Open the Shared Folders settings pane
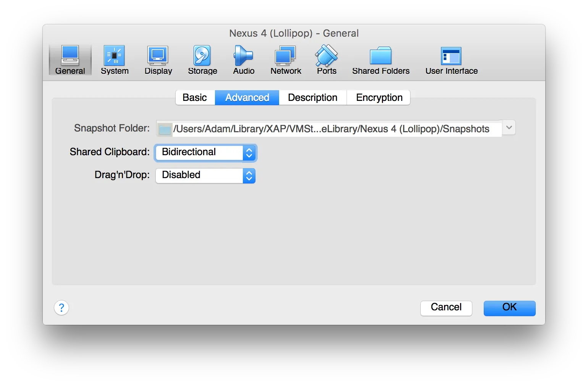The image size is (588, 386). coord(381,60)
